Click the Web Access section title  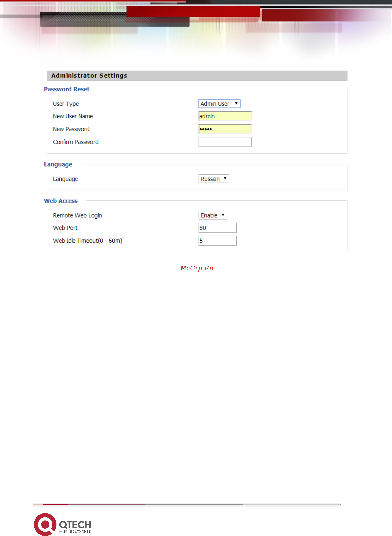tap(61, 201)
